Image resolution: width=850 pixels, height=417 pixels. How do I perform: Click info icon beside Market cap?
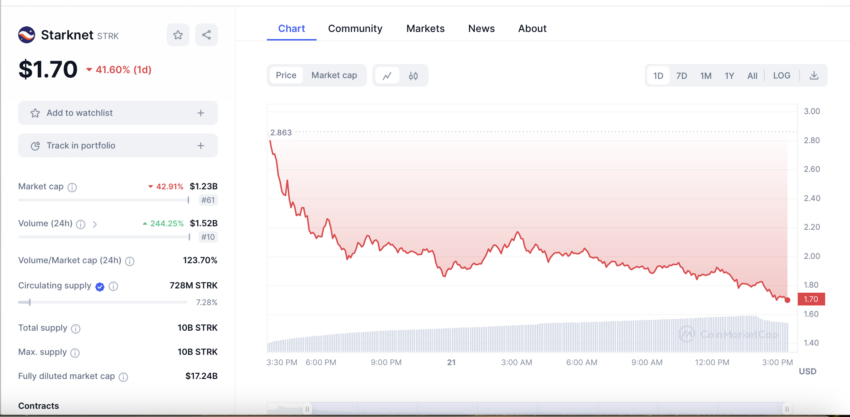(x=72, y=187)
